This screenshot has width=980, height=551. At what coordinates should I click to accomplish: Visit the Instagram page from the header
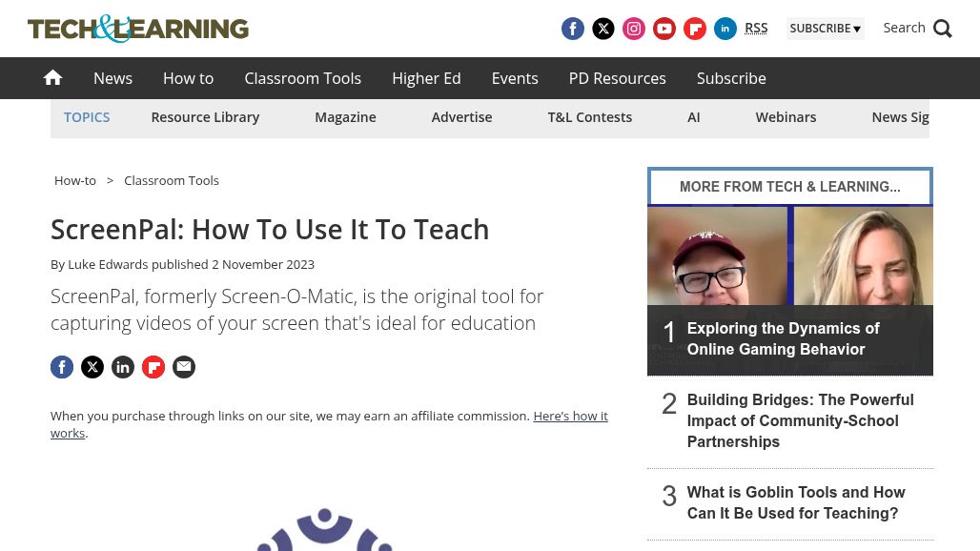(x=633, y=29)
